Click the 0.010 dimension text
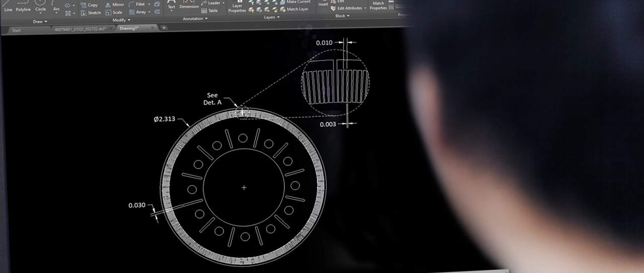The height and width of the screenshot is (273, 644). (x=324, y=43)
